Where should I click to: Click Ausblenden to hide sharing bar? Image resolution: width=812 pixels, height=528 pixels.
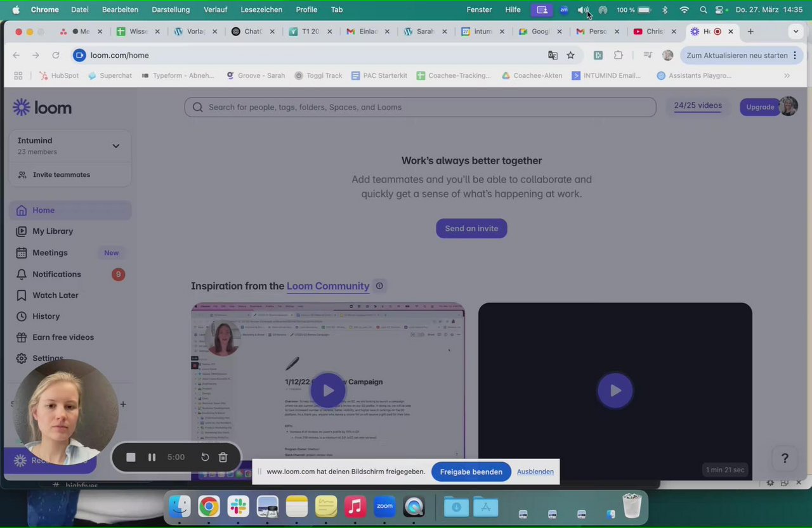pyautogui.click(x=535, y=472)
